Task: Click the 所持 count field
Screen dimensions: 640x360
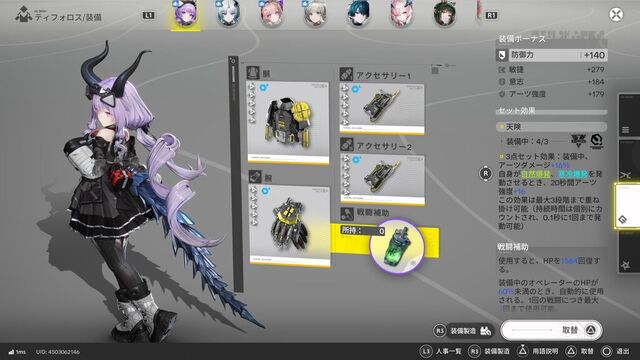Action: [x=363, y=231]
